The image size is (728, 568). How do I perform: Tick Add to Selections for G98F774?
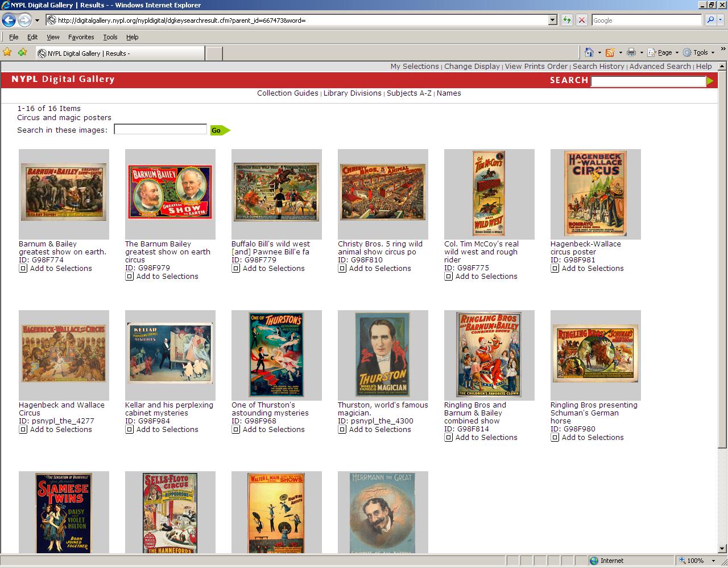(23, 269)
